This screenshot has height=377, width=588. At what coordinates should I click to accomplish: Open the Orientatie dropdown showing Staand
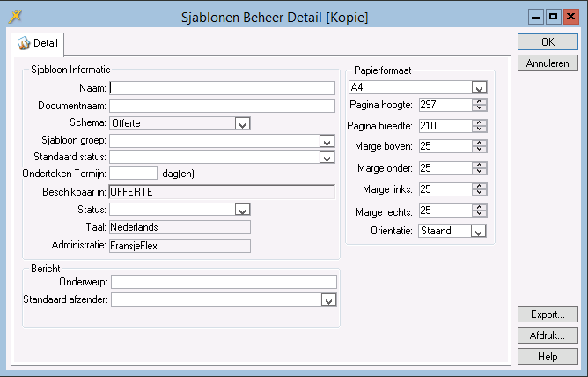[x=479, y=231]
